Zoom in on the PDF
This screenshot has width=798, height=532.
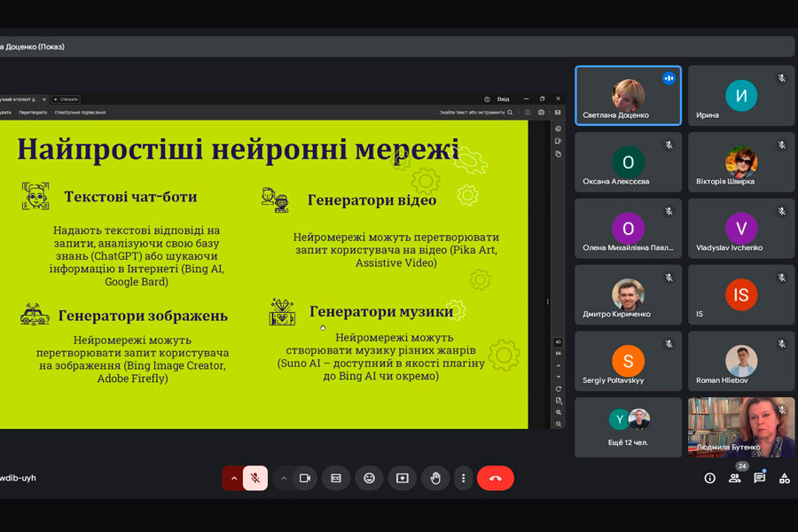(x=559, y=412)
